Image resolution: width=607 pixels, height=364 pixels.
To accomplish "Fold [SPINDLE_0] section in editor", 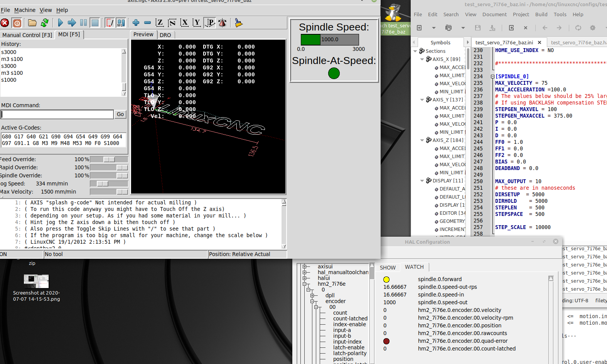I will [492, 77].
